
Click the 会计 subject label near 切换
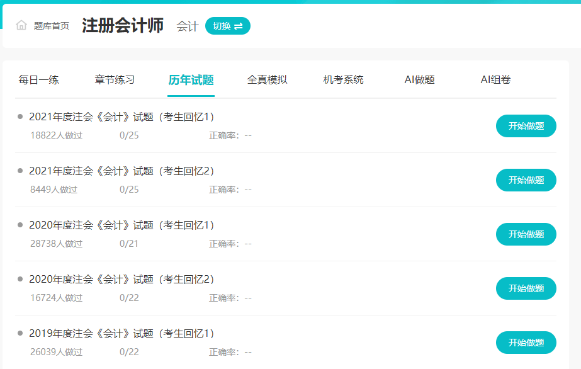[187, 26]
